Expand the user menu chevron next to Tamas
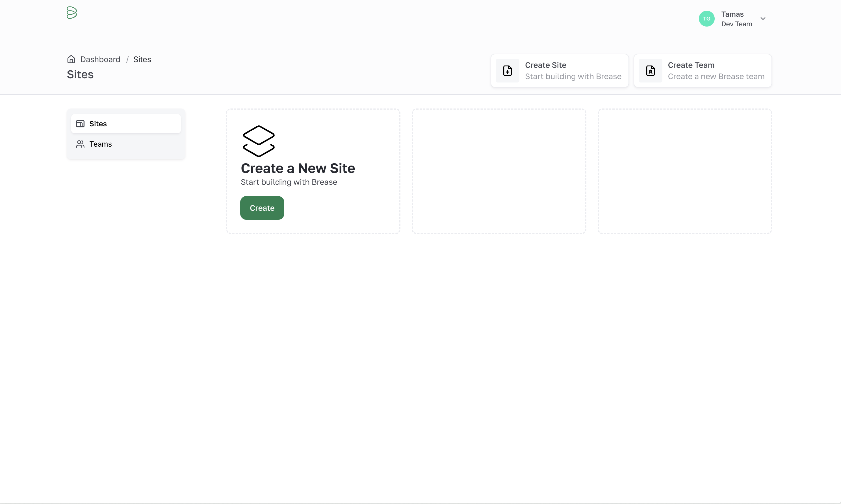Image resolution: width=841 pixels, height=504 pixels. [763, 19]
